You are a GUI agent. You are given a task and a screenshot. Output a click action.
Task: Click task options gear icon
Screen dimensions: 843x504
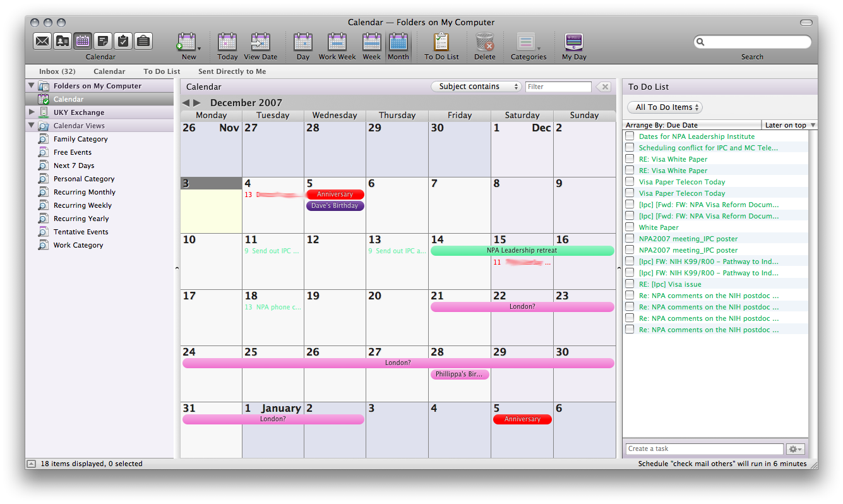click(796, 449)
